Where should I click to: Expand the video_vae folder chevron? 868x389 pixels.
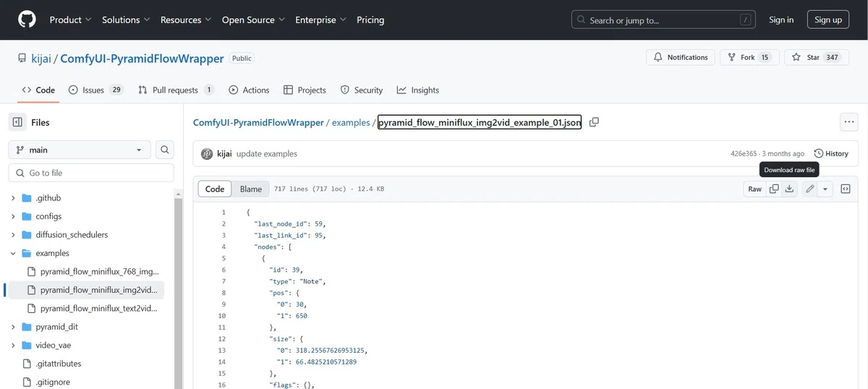point(13,346)
